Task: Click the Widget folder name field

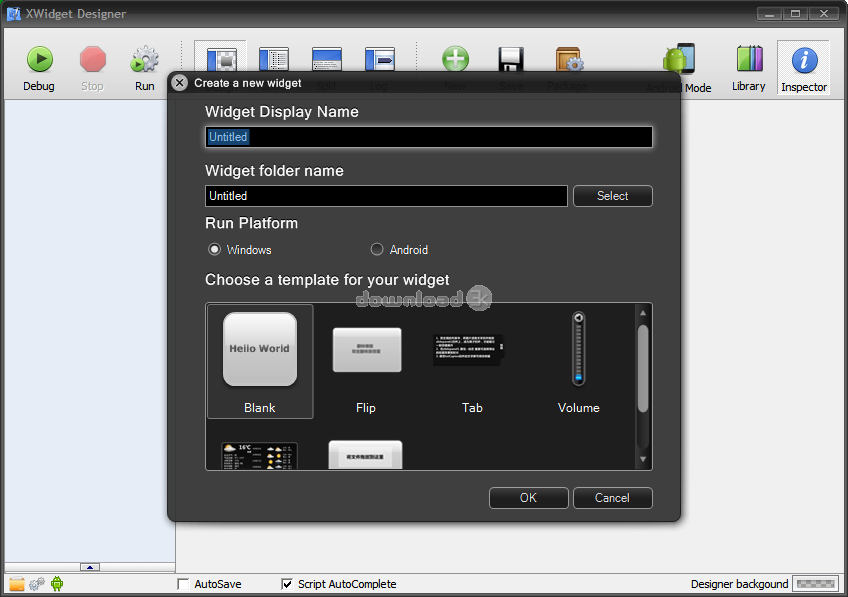Action: [386, 196]
